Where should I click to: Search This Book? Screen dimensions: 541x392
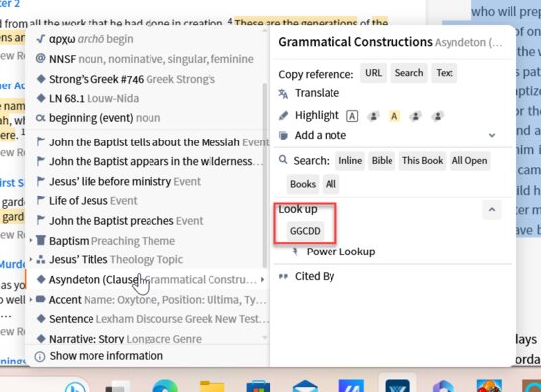coord(422,161)
